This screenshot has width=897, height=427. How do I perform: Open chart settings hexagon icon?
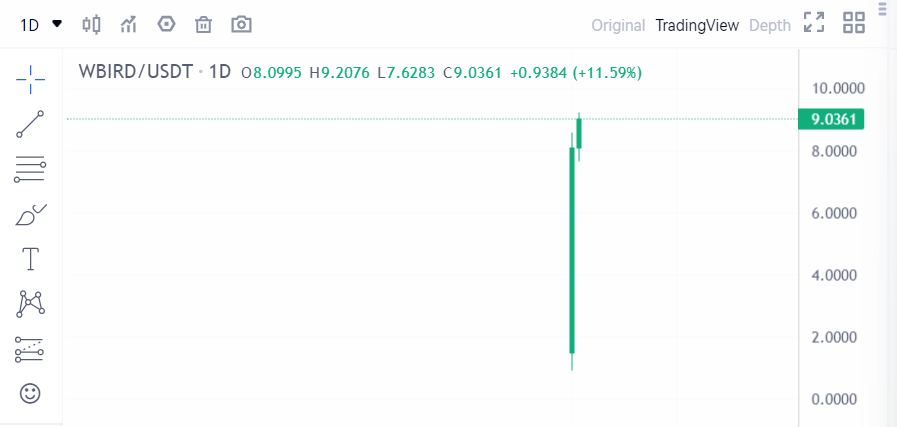click(166, 24)
